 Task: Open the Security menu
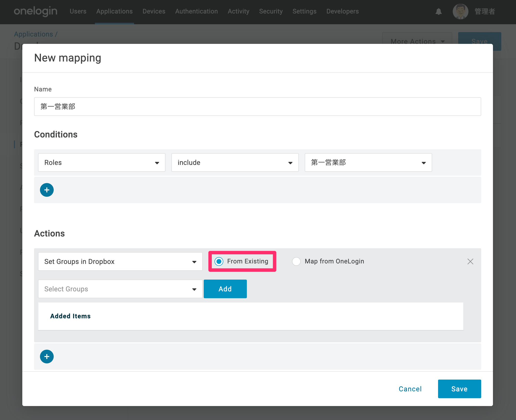click(271, 11)
